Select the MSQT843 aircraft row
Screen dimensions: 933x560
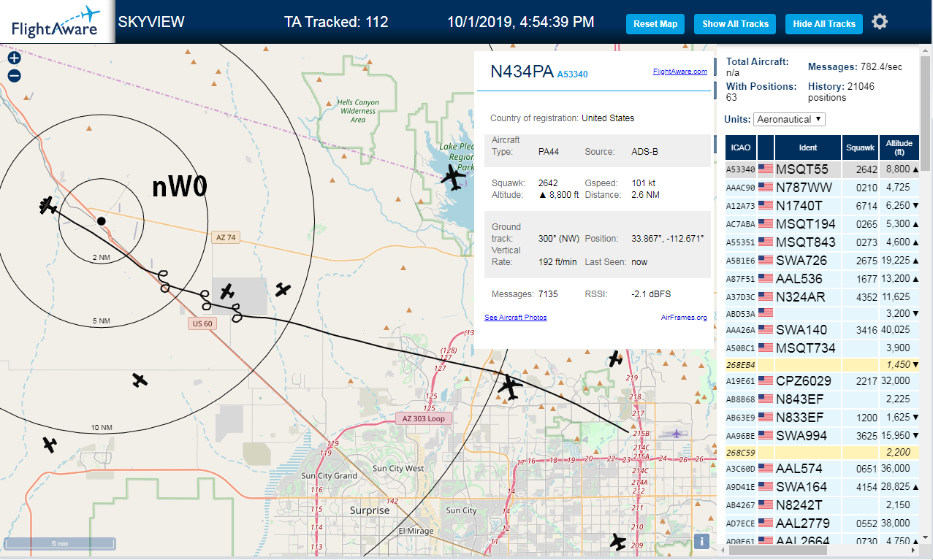(x=823, y=242)
